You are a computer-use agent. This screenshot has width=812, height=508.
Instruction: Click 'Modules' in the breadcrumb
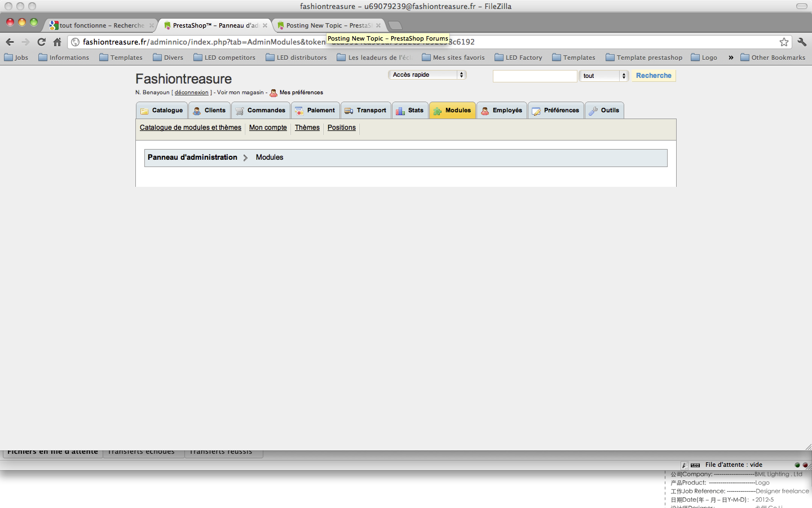click(x=270, y=157)
